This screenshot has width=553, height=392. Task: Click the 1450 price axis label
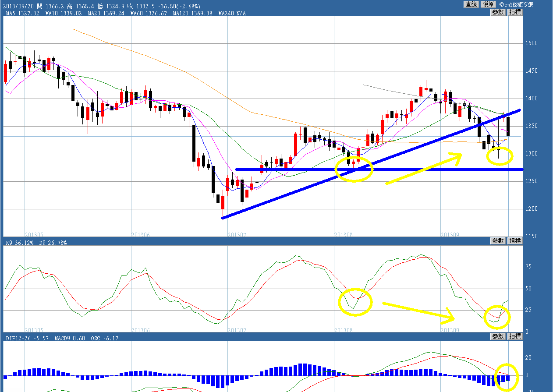(531, 71)
